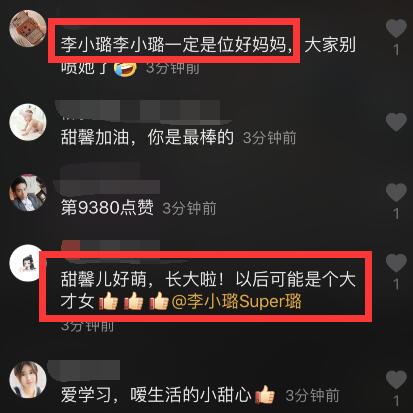This screenshot has width=413, height=413.
Task: Like the 李小璐一定是位好妈妈 comment
Action: click(396, 28)
